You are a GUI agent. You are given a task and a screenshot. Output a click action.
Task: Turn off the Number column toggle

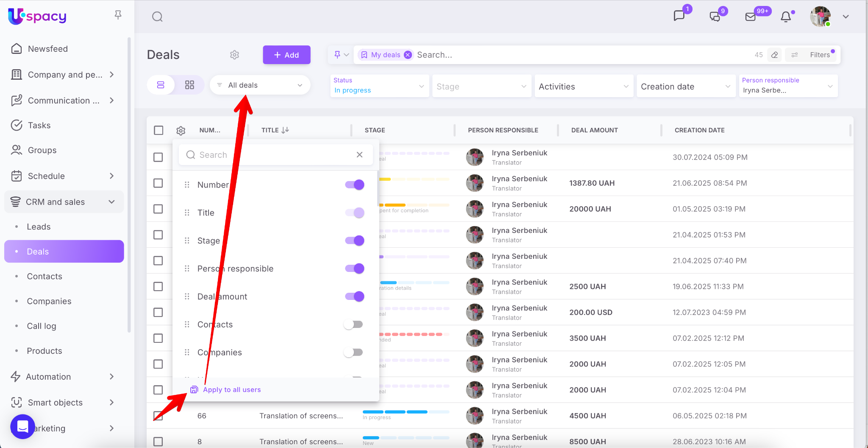coord(355,185)
